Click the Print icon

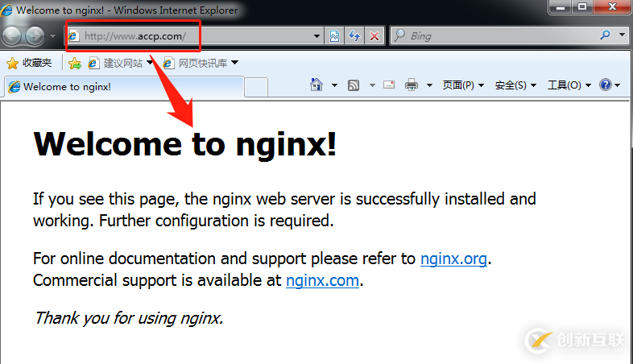[412, 85]
